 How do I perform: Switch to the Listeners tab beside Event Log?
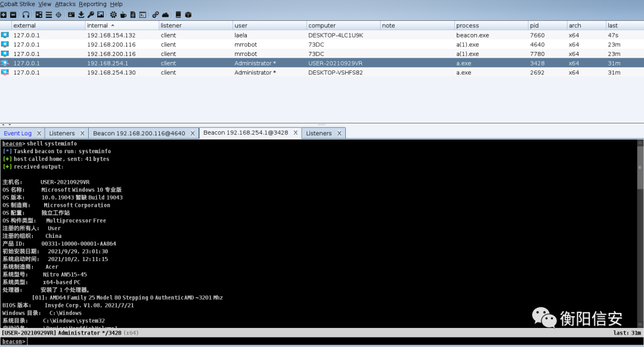pos(62,134)
